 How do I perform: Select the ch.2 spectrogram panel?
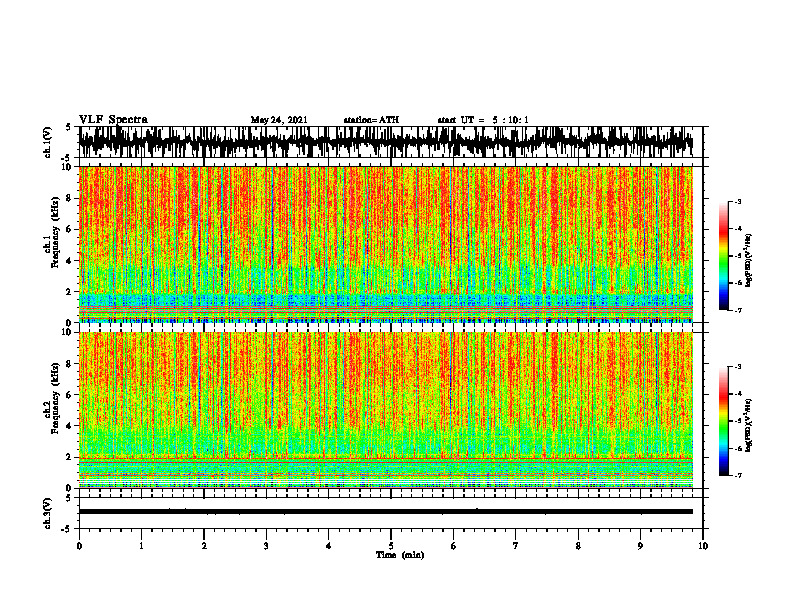pos(386,410)
